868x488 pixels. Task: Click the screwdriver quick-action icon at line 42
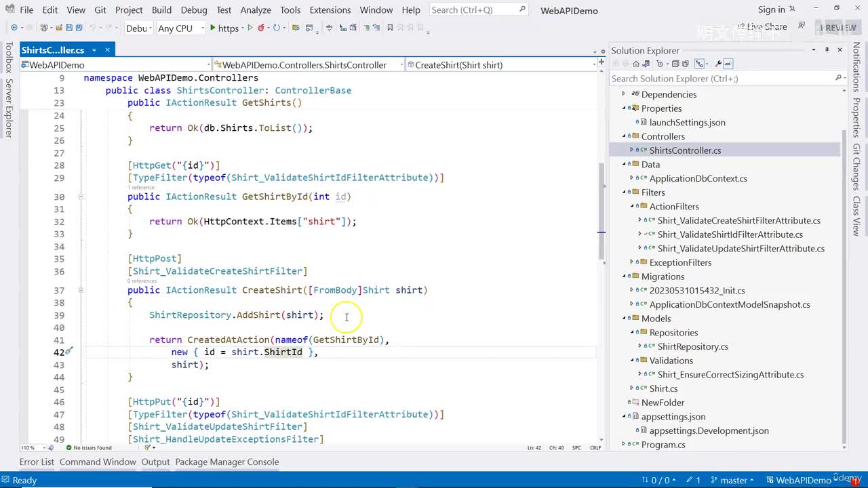coord(68,351)
